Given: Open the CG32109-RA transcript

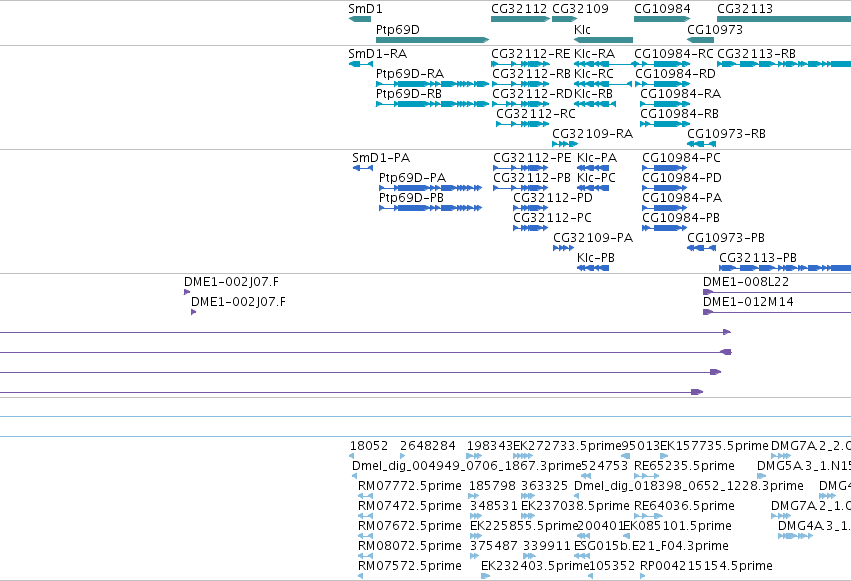Looking at the screenshot, I should tap(593, 134).
